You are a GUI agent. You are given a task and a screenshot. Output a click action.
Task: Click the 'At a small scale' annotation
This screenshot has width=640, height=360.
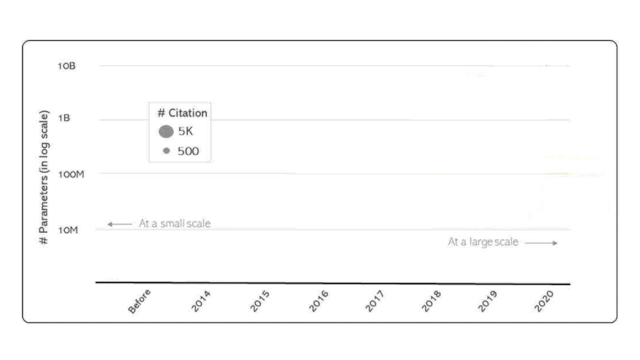[175, 223]
